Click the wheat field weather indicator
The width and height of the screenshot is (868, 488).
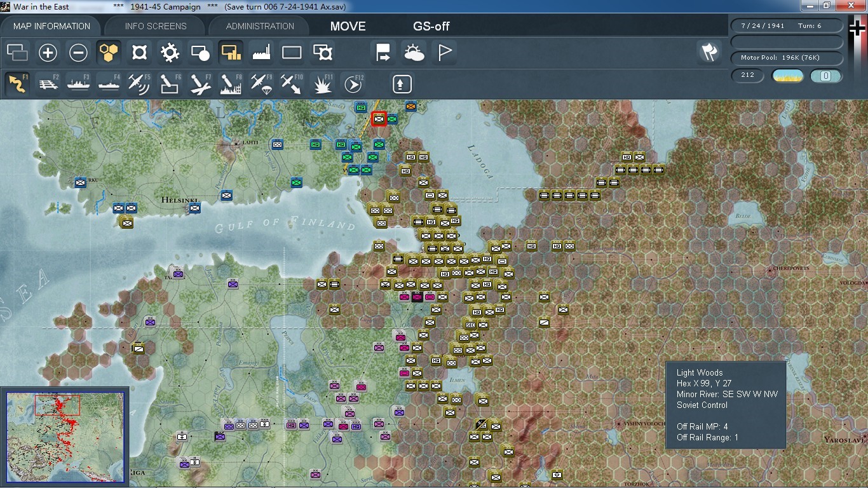787,76
